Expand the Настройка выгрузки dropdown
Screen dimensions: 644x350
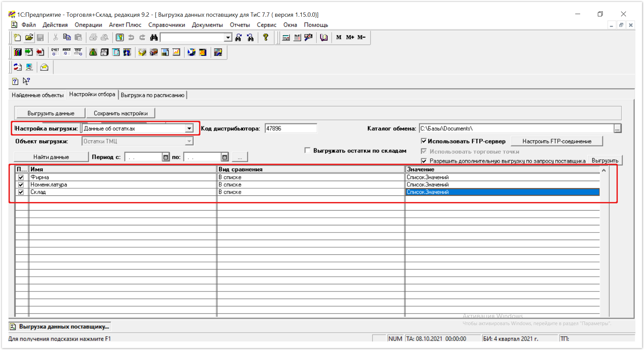pos(189,128)
